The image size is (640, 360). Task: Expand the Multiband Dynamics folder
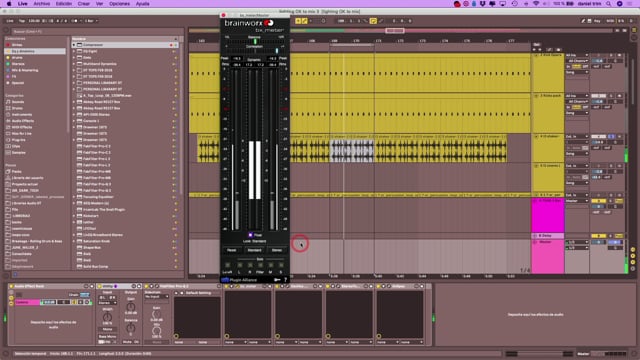click(x=74, y=64)
